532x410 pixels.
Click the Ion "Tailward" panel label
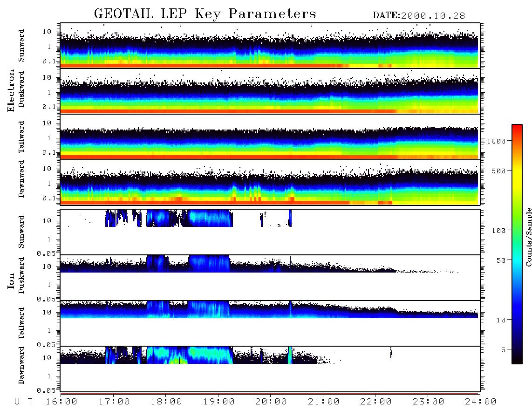coord(21,323)
